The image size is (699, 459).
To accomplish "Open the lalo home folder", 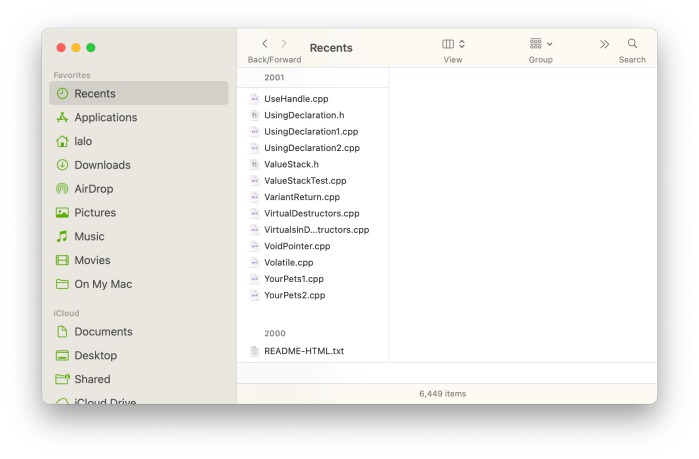I will pyautogui.click(x=83, y=141).
